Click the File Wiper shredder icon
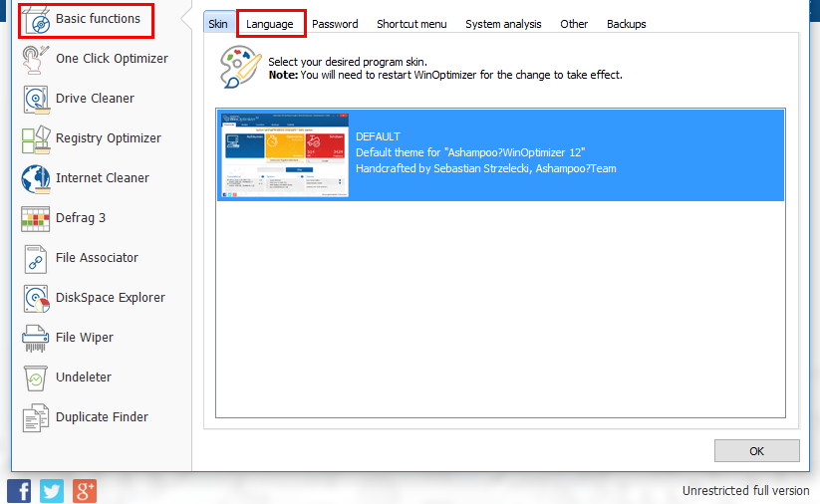820x504 pixels. pos(36,339)
